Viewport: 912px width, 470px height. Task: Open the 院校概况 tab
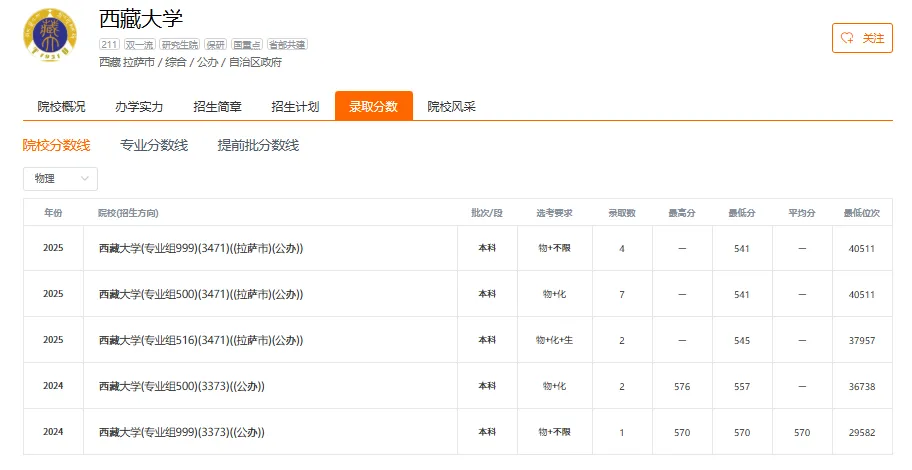(61, 106)
